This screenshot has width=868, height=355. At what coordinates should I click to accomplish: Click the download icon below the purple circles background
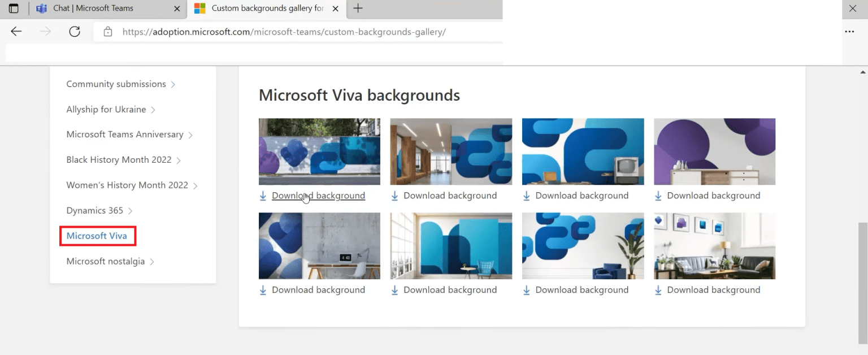pos(658,195)
